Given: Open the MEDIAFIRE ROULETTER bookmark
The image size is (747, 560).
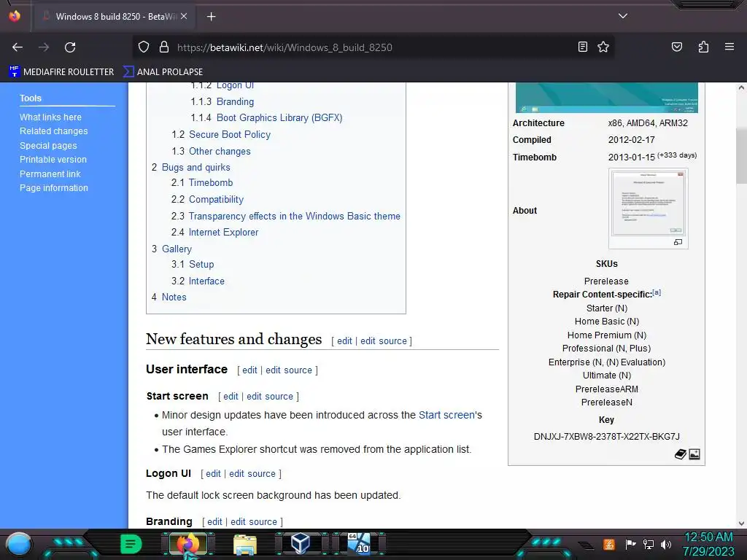Looking at the screenshot, I should click(61, 72).
